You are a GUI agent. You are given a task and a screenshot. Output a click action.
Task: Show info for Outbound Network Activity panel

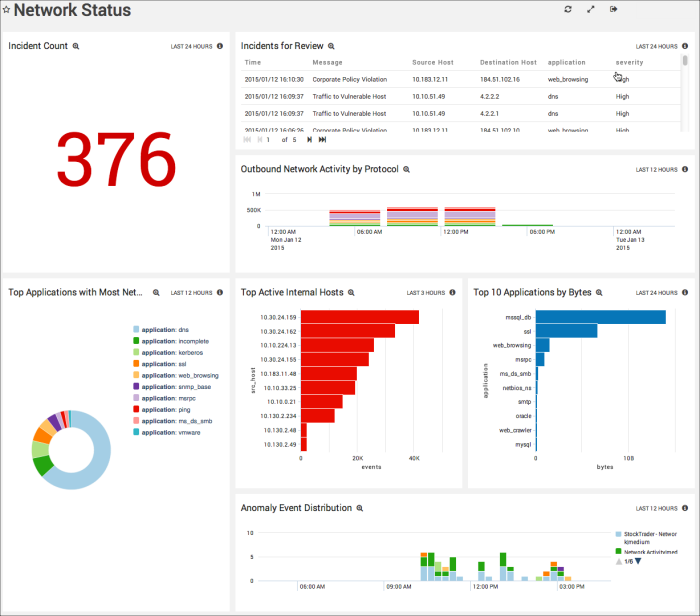(x=685, y=169)
